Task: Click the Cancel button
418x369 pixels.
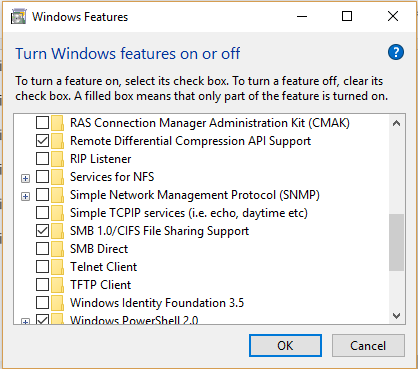Action: pyautogui.click(x=368, y=345)
